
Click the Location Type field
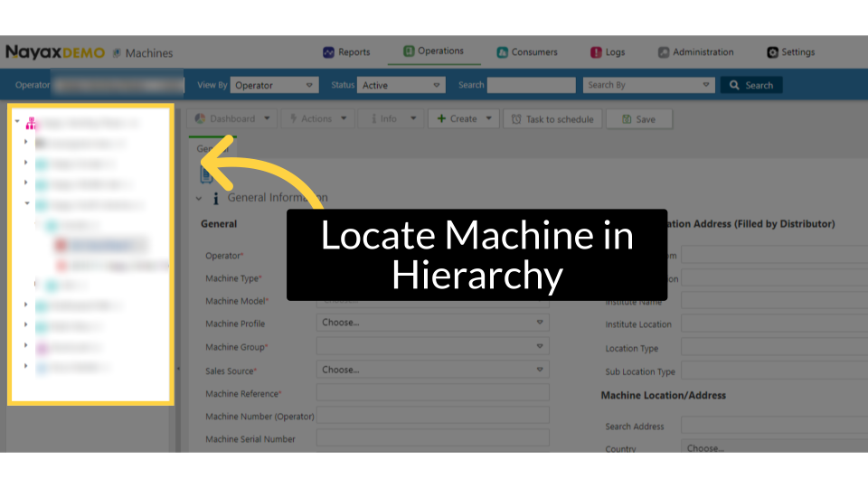coord(775,347)
